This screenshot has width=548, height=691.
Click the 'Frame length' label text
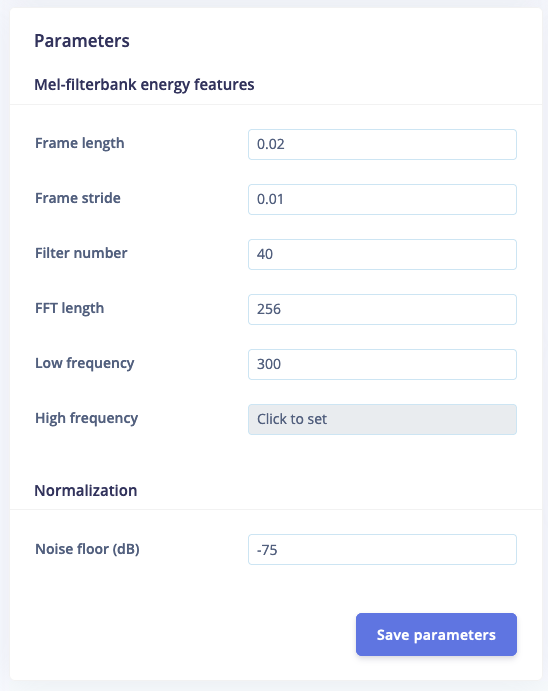tap(80, 144)
